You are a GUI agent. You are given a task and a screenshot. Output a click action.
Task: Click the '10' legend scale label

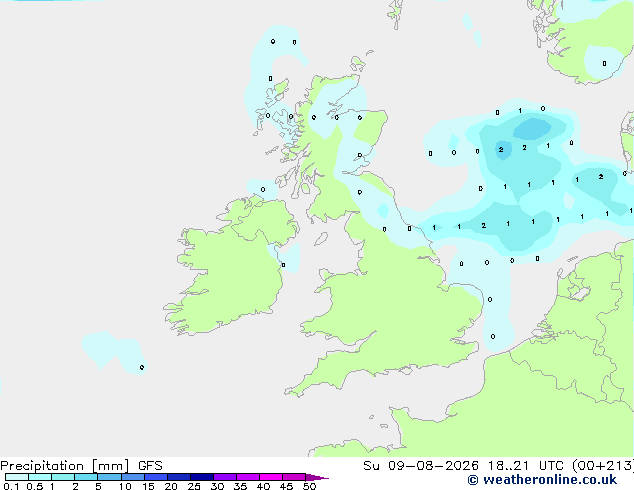coord(125,486)
